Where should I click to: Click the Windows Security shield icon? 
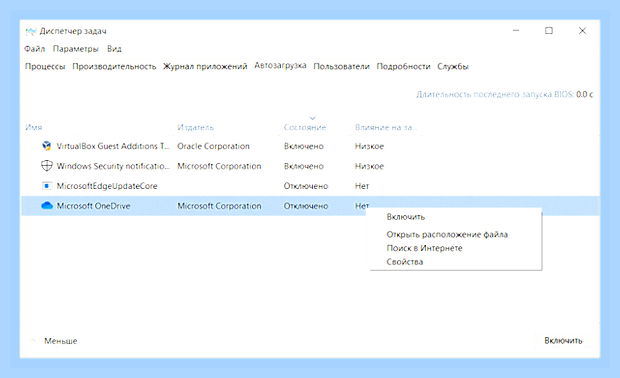click(47, 166)
